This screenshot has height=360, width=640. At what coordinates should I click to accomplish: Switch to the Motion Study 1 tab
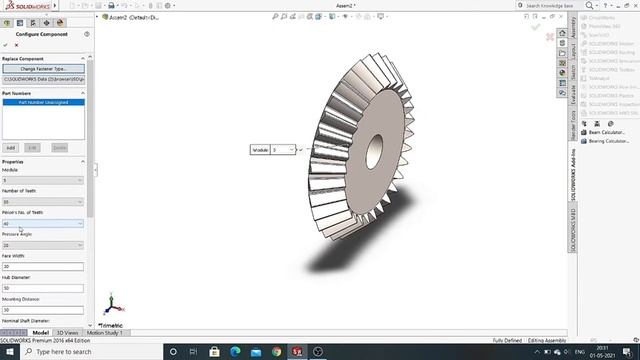(104, 333)
